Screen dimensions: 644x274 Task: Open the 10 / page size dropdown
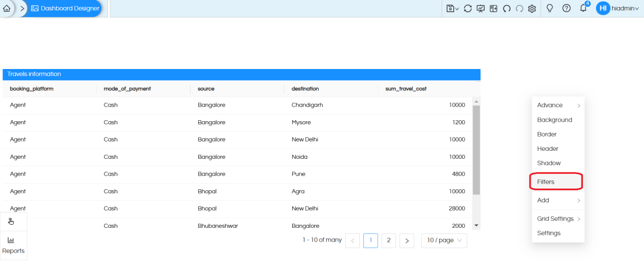(444, 241)
